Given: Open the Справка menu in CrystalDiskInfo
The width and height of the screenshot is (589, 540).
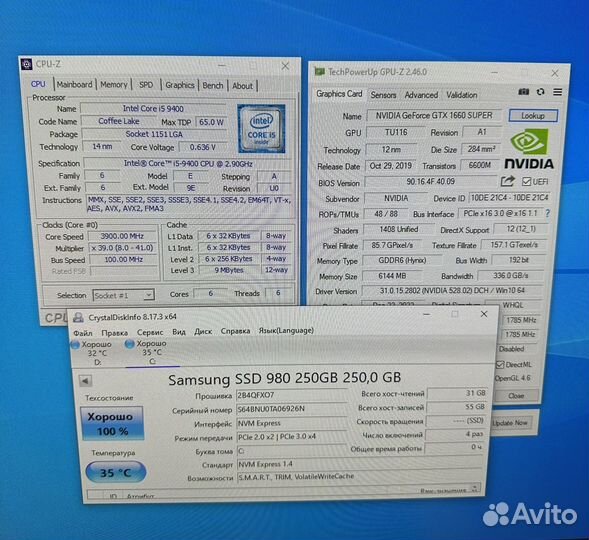Looking at the screenshot, I should click(235, 331).
